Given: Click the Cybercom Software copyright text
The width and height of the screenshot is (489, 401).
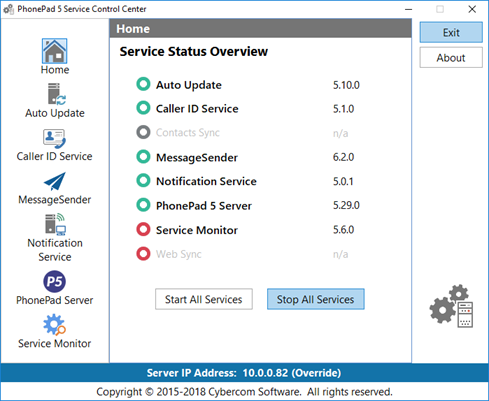Looking at the screenshot, I should click(x=244, y=392).
